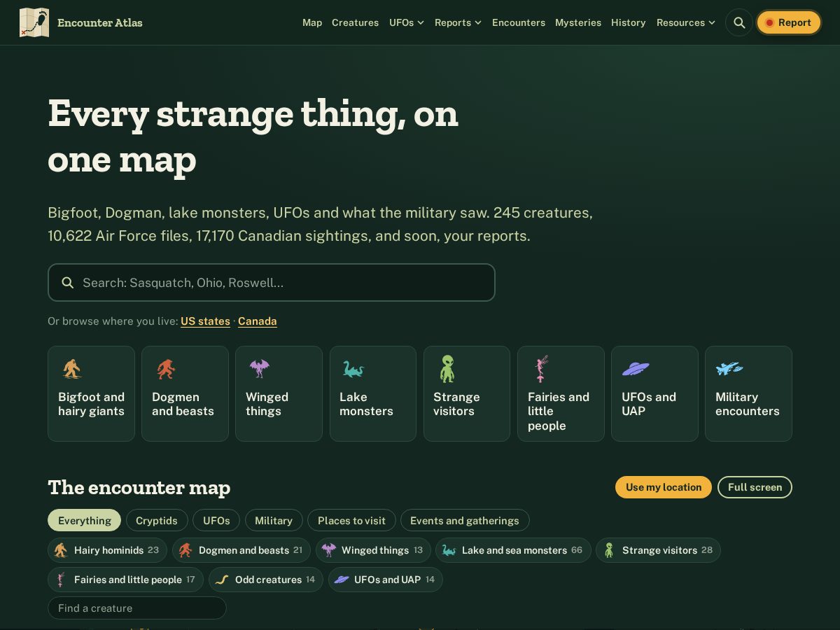Click the jet icon in Military encounters card

[x=729, y=368]
